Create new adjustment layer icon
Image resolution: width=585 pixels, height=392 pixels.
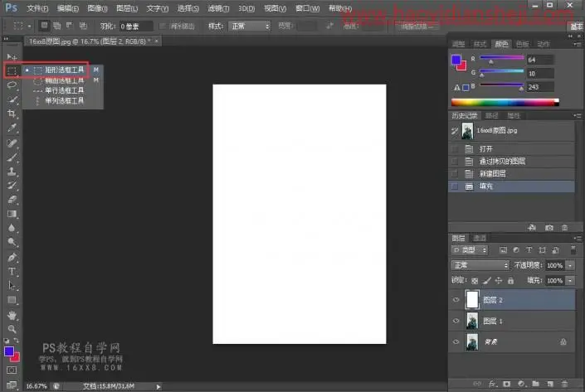point(521,384)
